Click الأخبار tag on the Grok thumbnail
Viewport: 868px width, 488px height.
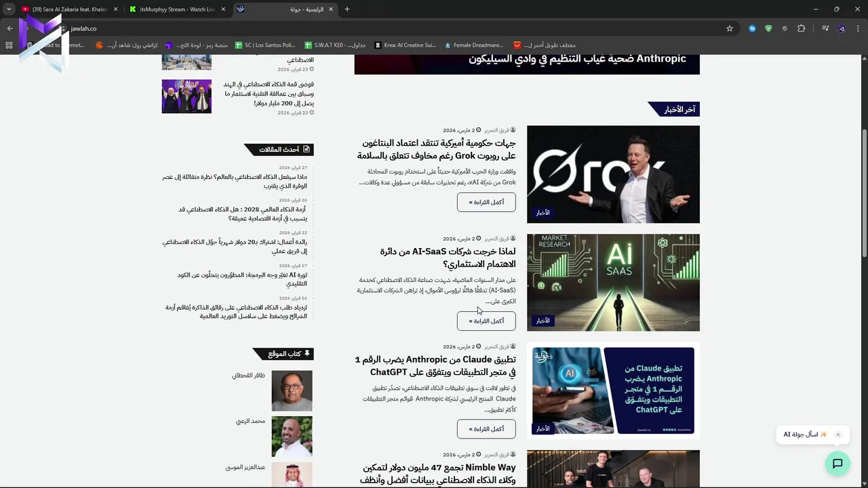[x=542, y=212]
